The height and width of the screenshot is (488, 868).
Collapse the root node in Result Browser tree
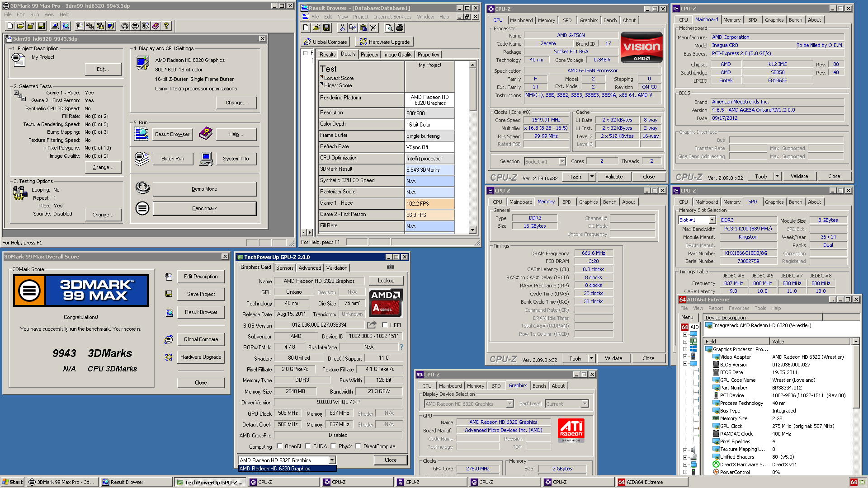(305, 53)
